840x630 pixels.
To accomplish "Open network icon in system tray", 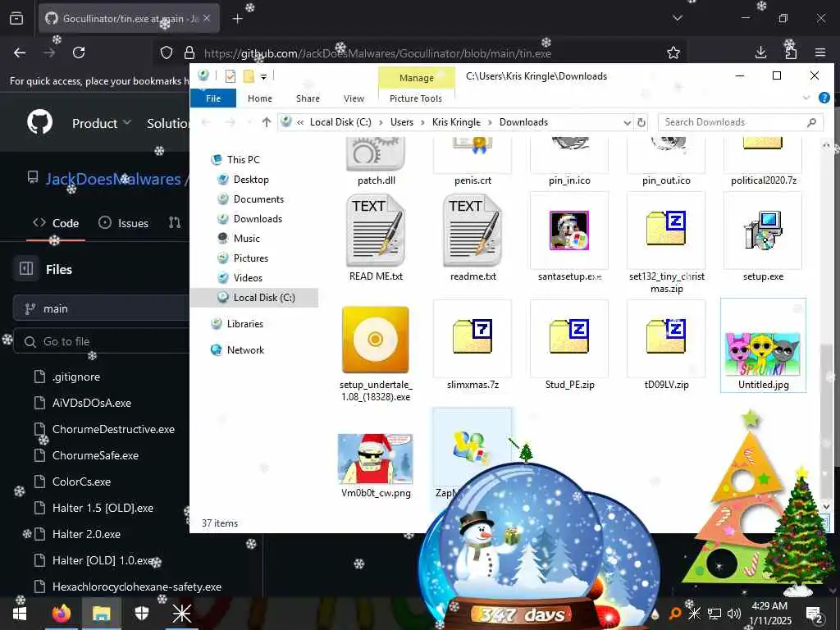I will click(714, 614).
